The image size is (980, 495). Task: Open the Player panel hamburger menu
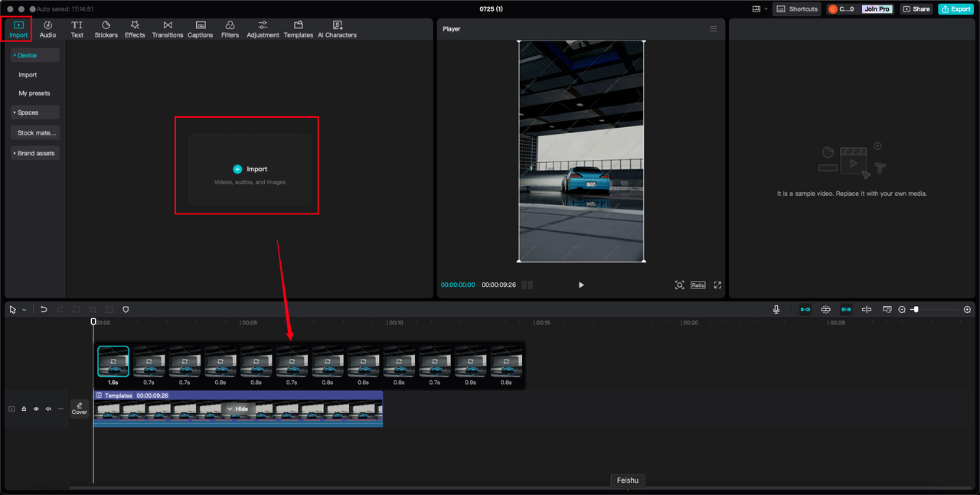point(714,28)
